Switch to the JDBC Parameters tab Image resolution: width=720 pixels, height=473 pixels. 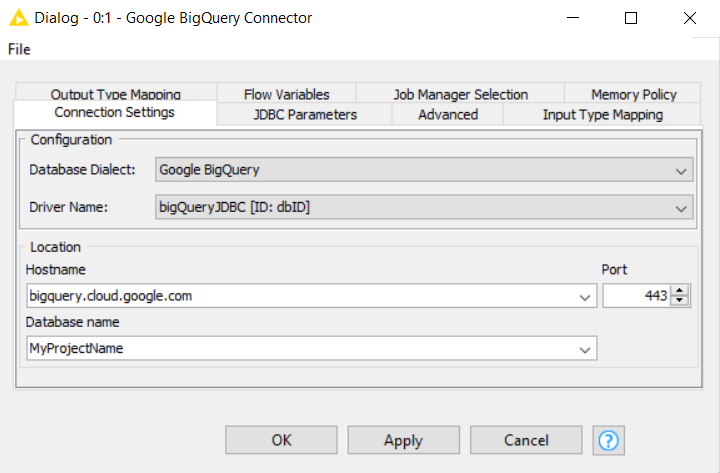coord(304,114)
